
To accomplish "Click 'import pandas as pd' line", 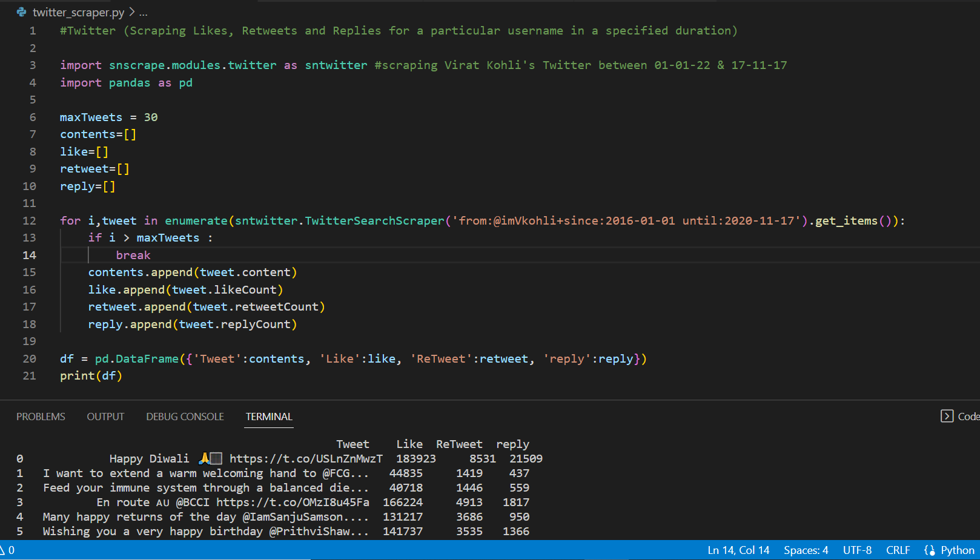I will tap(126, 82).
